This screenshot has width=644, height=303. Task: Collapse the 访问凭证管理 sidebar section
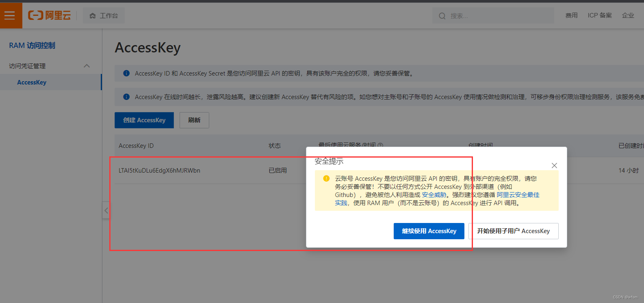87,66
